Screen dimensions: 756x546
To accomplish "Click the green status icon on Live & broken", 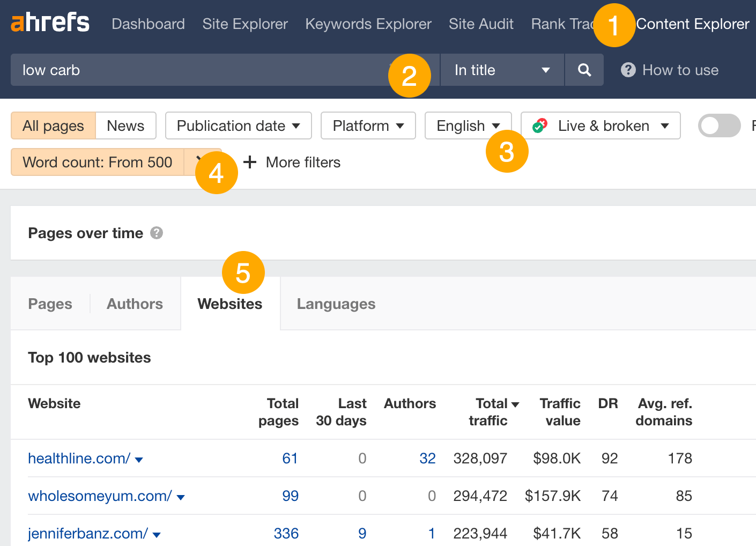I will [x=540, y=125].
